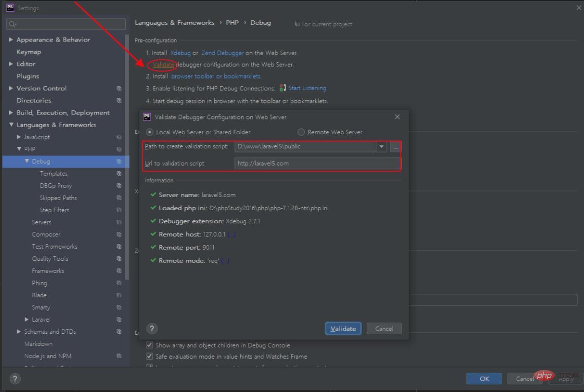Open Directories settings page
The width and height of the screenshot is (584, 392).
point(34,100)
